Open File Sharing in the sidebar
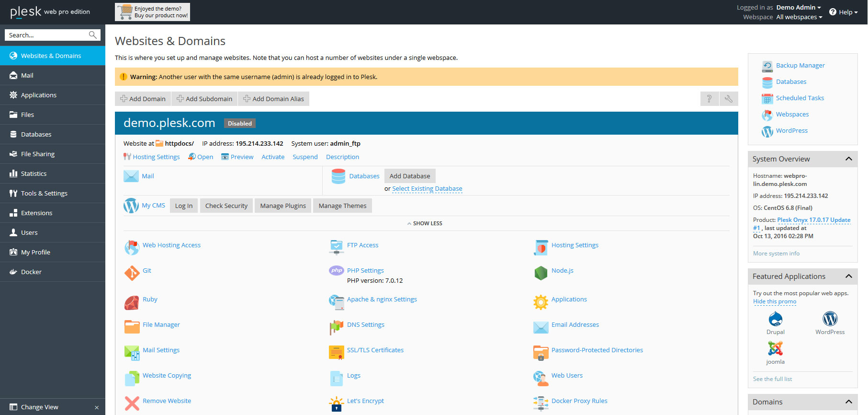 (53, 154)
